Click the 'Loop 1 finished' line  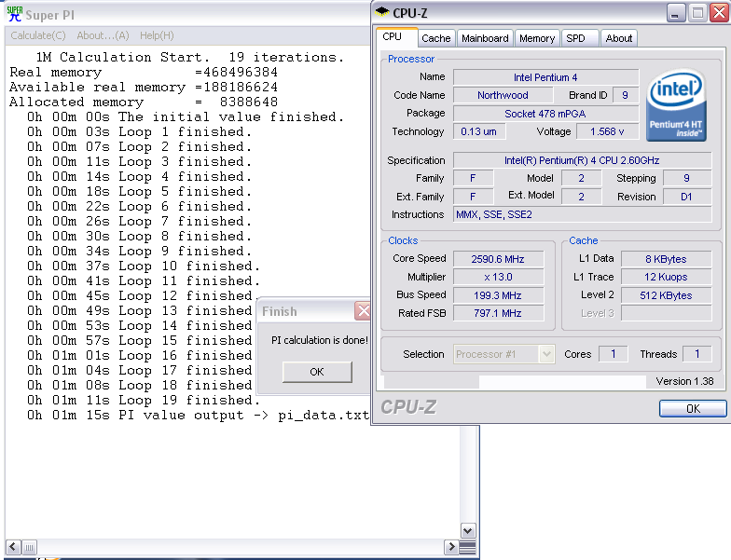tap(139, 132)
